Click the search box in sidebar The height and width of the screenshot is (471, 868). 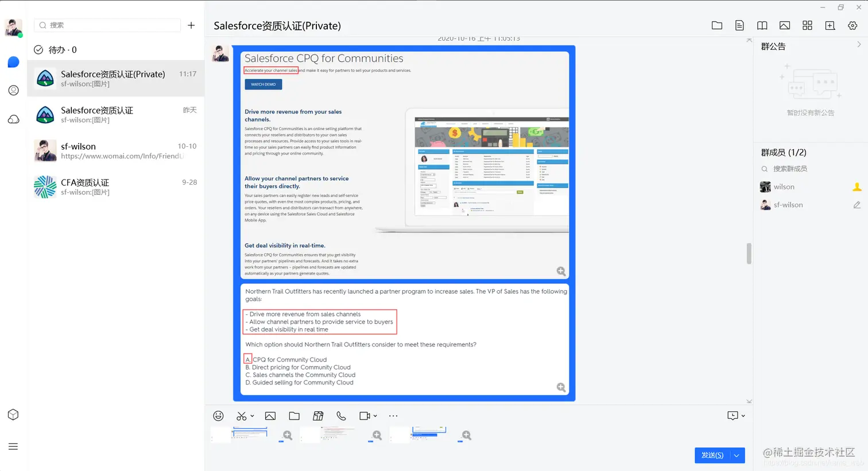107,25
